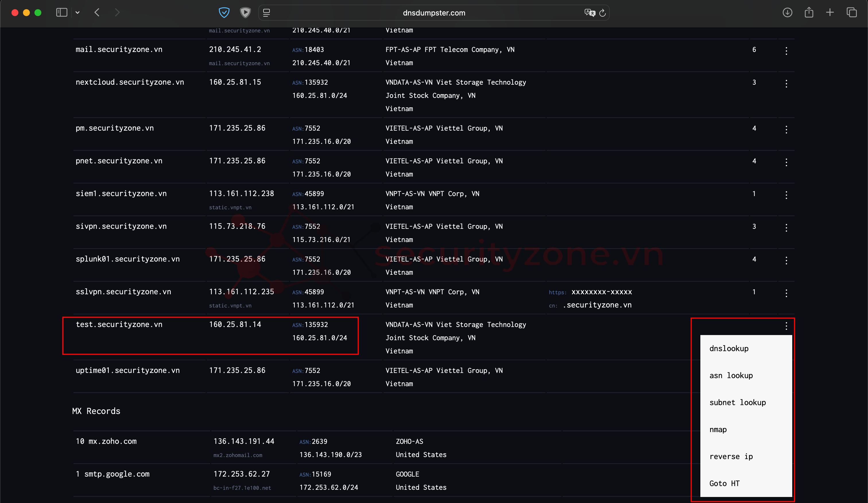868x503 pixels.
Task: Click the gray shield play extension icon
Action: (x=245, y=13)
